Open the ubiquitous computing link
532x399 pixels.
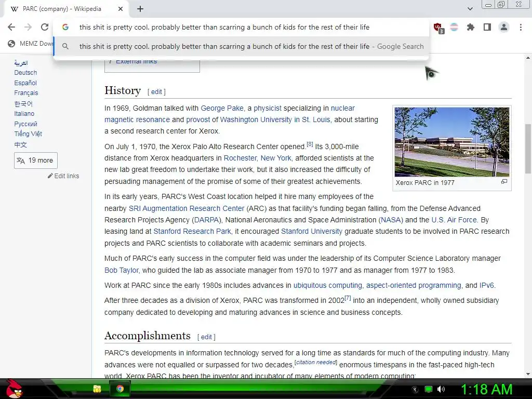[328, 285]
